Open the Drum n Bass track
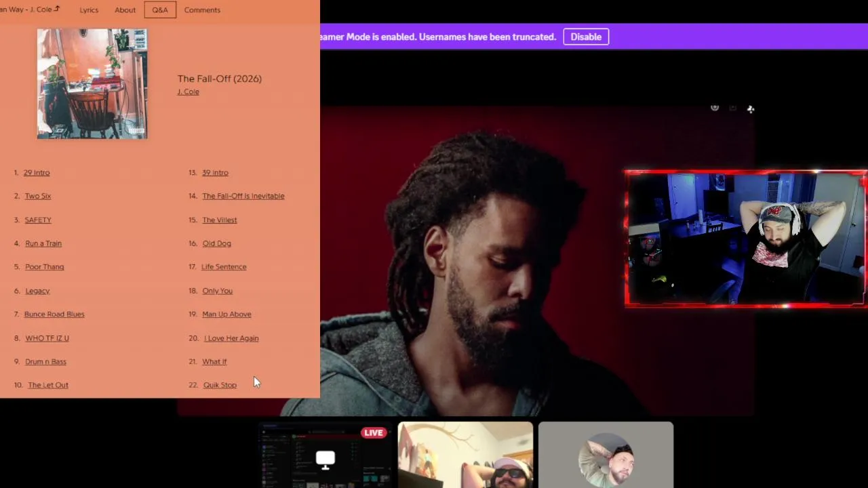868x488 pixels. [x=45, y=362]
